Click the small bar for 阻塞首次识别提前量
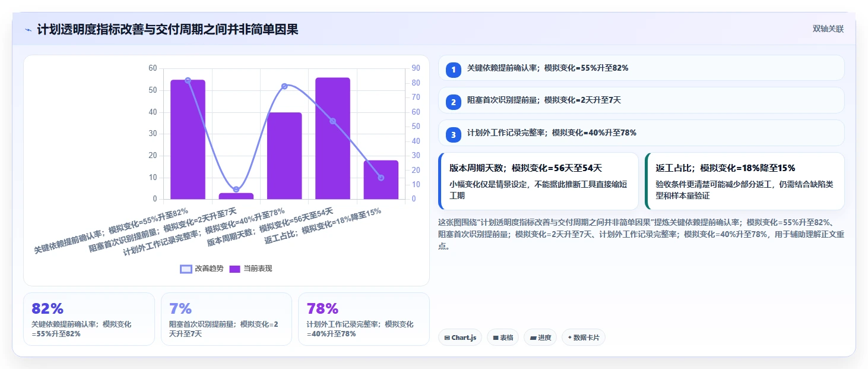Viewport: 868px width, 369px height. (x=236, y=196)
